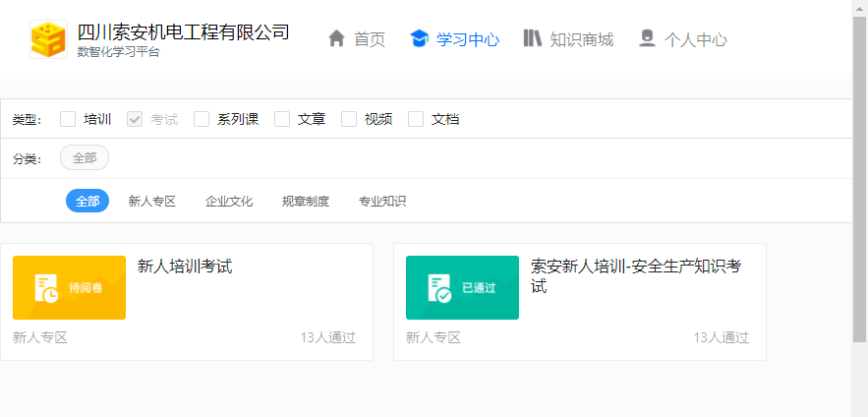Click the 数智化学习平台 subtitle text

point(119,52)
